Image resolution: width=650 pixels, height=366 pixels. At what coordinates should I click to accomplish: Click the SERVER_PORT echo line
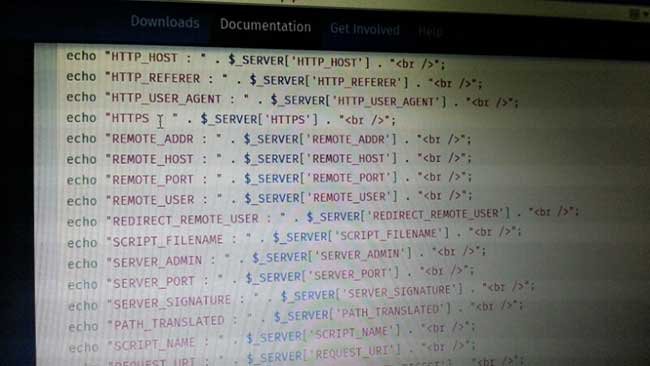[x=271, y=279]
